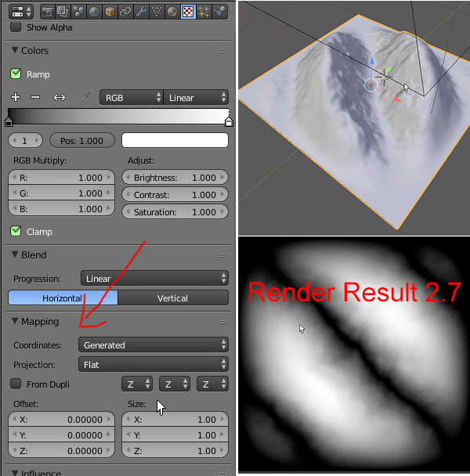Collapse the Mapping panel
The width and height of the screenshot is (470, 476).
(x=15, y=321)
